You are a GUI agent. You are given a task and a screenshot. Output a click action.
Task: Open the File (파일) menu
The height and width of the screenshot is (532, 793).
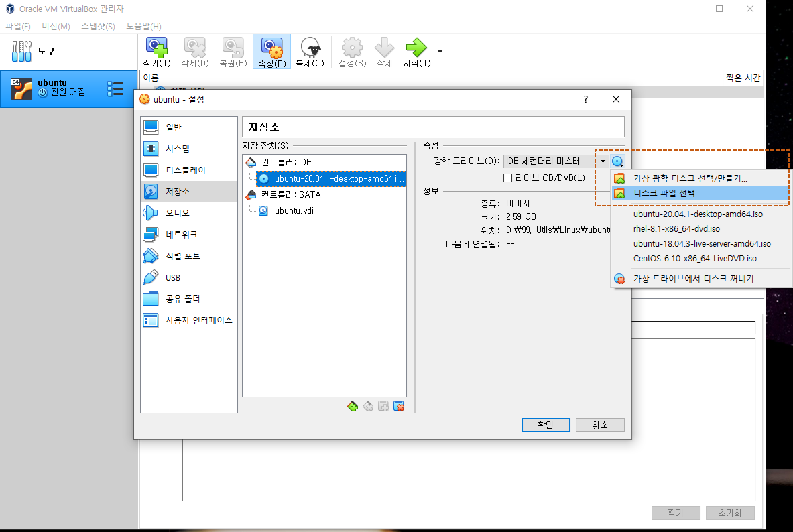point(17,26)
